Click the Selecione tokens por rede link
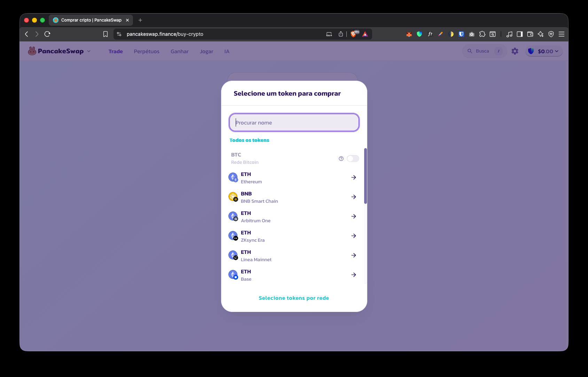This screenshot has height=377, width=588. 294,298
